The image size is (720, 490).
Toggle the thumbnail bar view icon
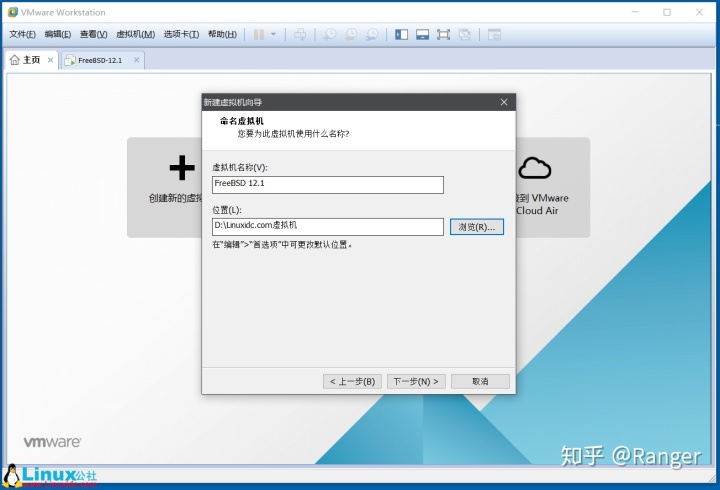click(422, 34)
